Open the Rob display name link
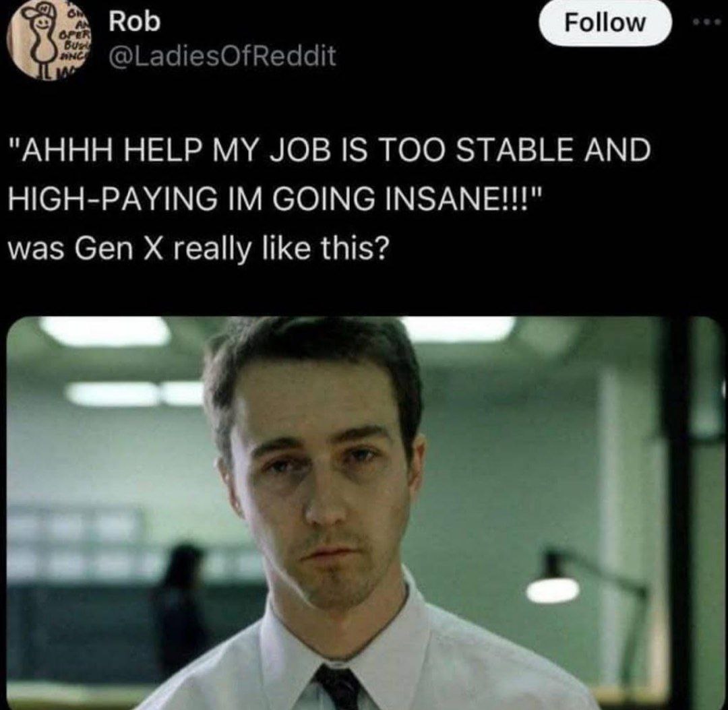This screenshot has height=710, width=728. coord(135,22)
